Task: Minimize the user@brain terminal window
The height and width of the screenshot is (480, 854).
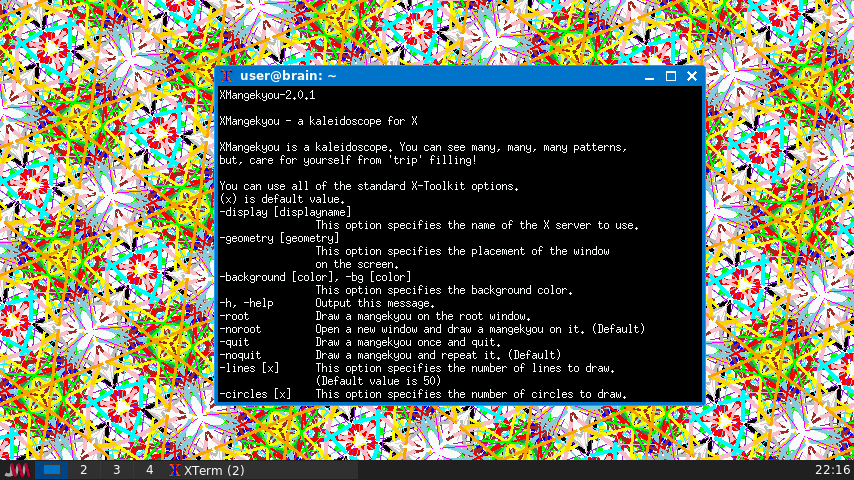Action: click(x=651, y=76)
